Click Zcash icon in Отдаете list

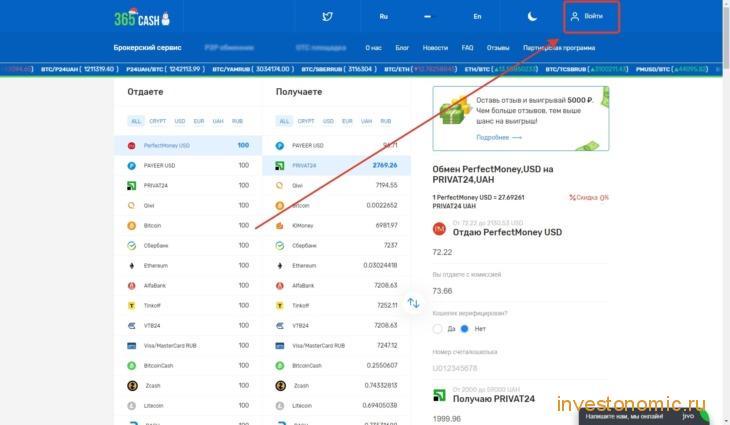coord(132,385)
